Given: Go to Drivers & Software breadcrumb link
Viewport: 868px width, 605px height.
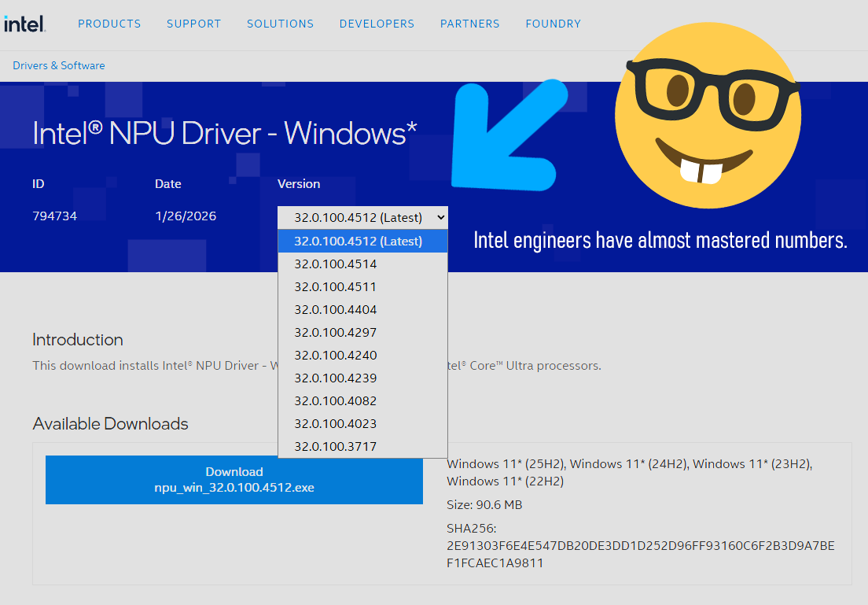Looking at the screenshot, I should tap(59, 65).
